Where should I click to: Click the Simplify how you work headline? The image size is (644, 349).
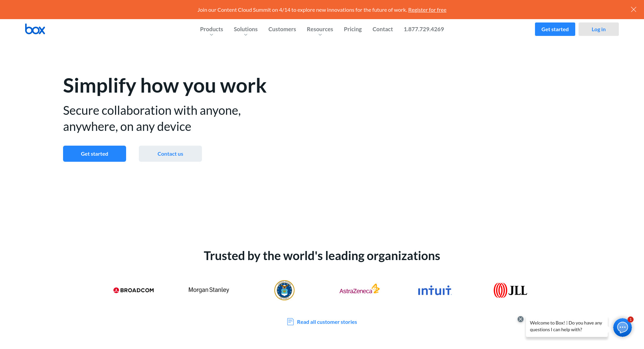coord(165,86)
